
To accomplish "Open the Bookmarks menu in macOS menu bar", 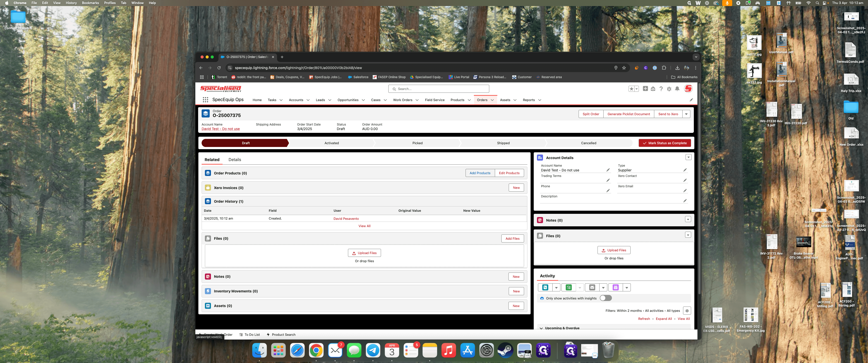I will point(90,3).
